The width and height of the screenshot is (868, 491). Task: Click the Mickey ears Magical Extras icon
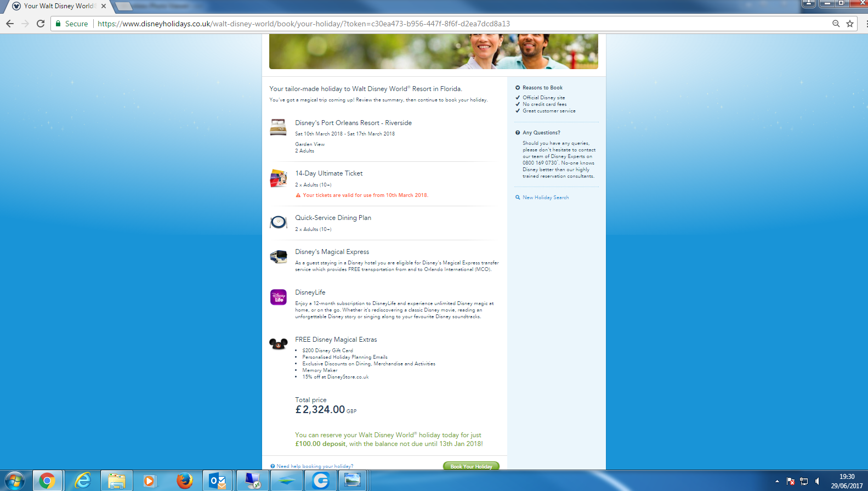(x=278, y=344)
